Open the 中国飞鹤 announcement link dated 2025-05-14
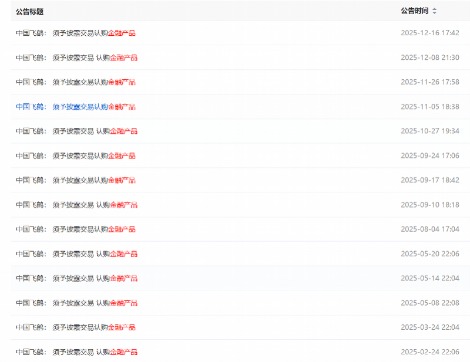470x362 pixels. pos(77,278)
